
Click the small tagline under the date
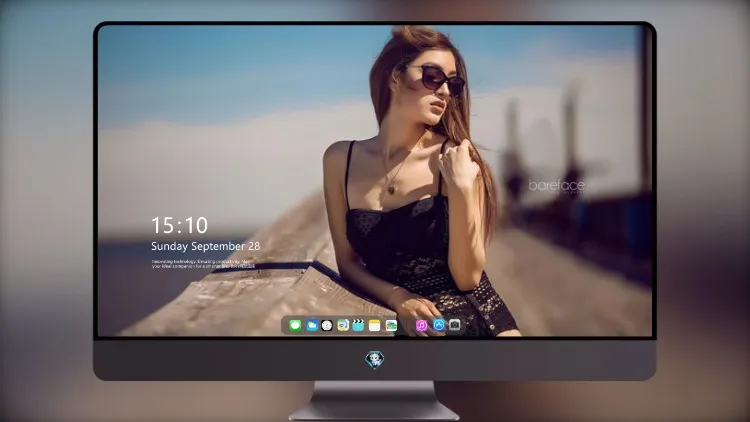(203, 264)
